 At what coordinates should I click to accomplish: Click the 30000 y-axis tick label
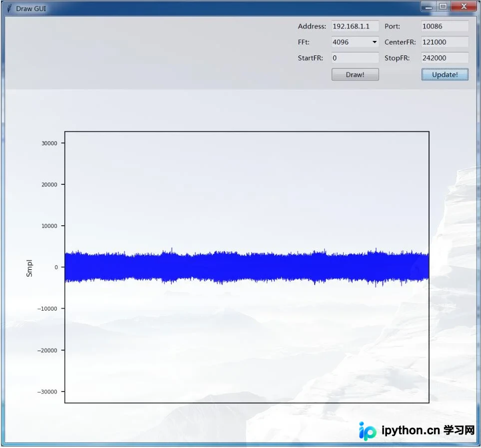tap(49, 143)
